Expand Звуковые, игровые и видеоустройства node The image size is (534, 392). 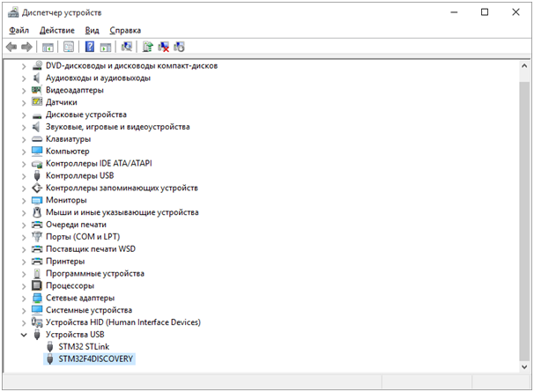[x=24, y=127]
